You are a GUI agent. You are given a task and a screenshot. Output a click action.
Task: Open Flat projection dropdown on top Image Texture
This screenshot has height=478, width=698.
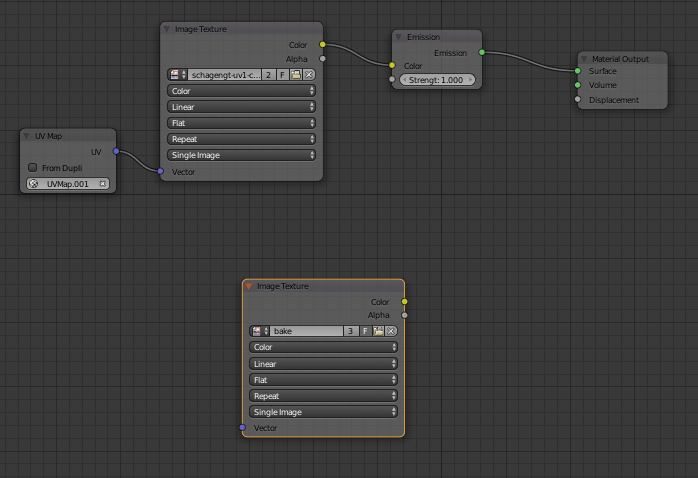click(x=241, y=123)
